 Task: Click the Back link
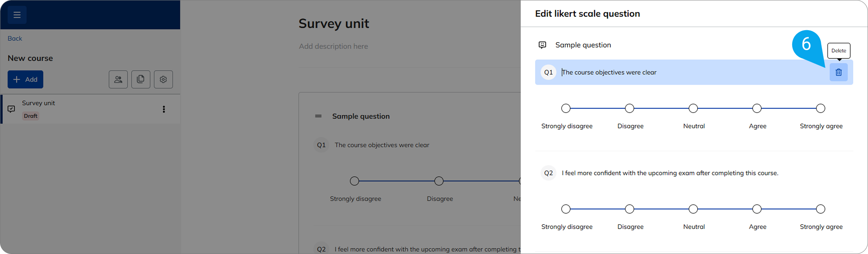pyautogui.click(x=15, y=38)
